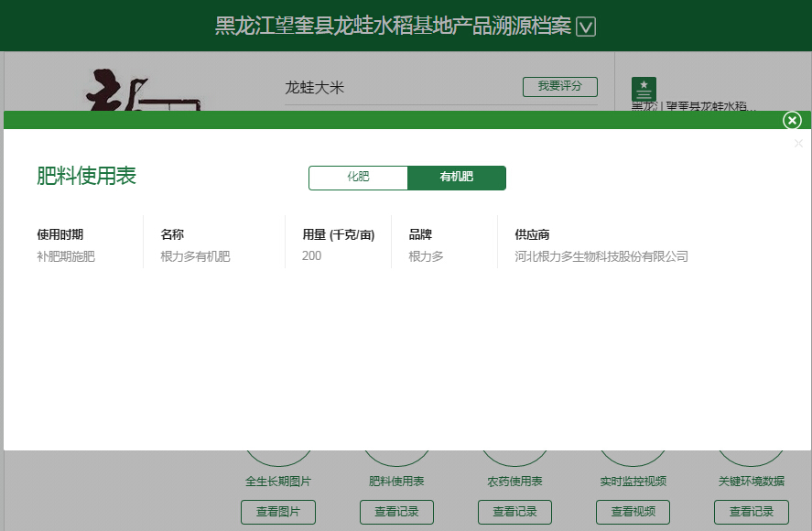Click 查看记录 under 农药使用表
Image resolution: width=812 pixels, height=531 pixels.
tap(514, 512)
